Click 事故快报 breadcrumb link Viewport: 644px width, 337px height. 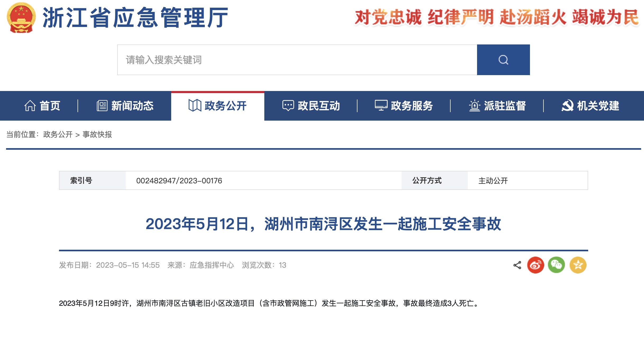click(x=97, y=134)
